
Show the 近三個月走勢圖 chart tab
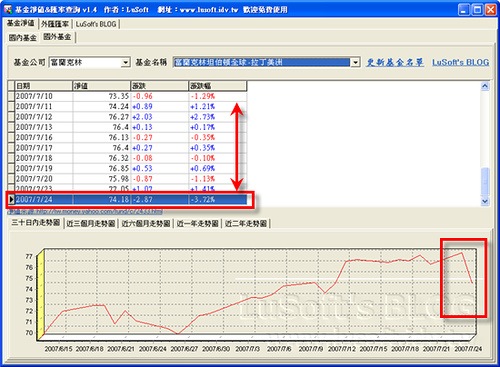pyautogui.click(x=91, y=223)
